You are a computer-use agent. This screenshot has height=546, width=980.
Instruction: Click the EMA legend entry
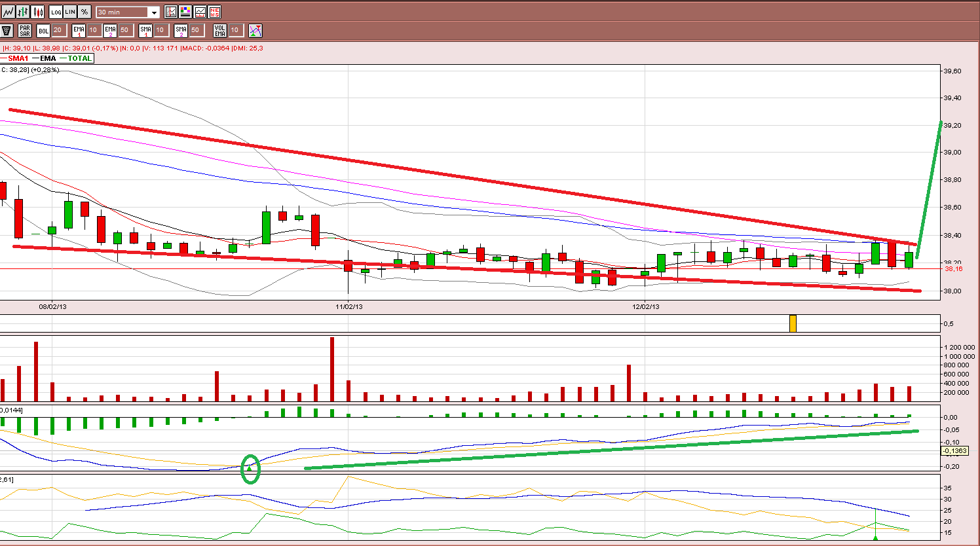click(45, 58)
